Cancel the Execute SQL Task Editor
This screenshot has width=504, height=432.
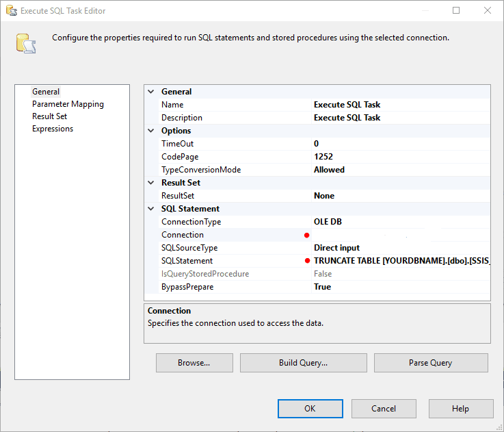(x=384, y=409)
